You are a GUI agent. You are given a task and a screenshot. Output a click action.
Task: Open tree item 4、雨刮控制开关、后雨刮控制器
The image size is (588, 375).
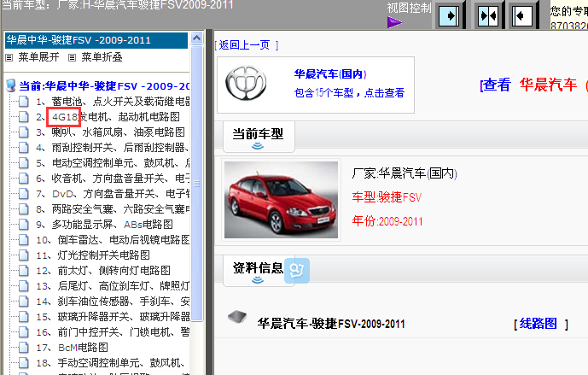[x=113, y=148]
